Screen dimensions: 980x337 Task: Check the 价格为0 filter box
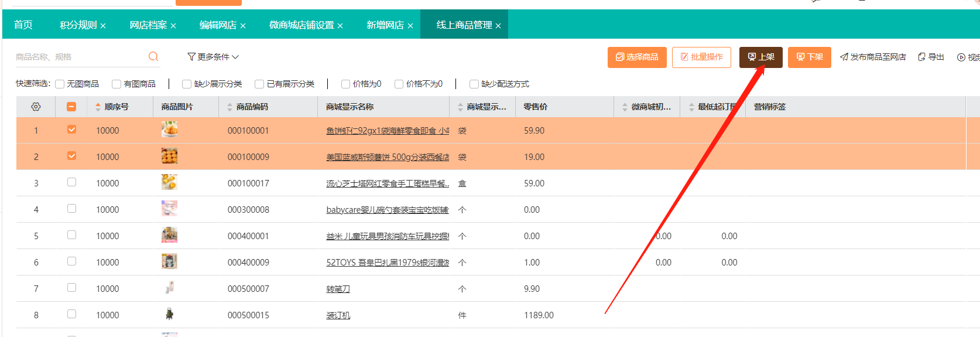[346, 84]
